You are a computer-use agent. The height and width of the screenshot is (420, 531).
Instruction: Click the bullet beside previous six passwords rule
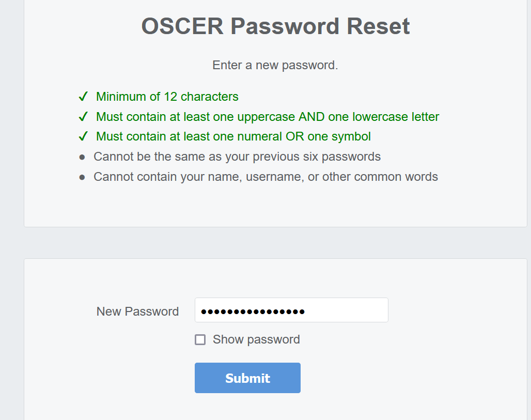[83, 156]
